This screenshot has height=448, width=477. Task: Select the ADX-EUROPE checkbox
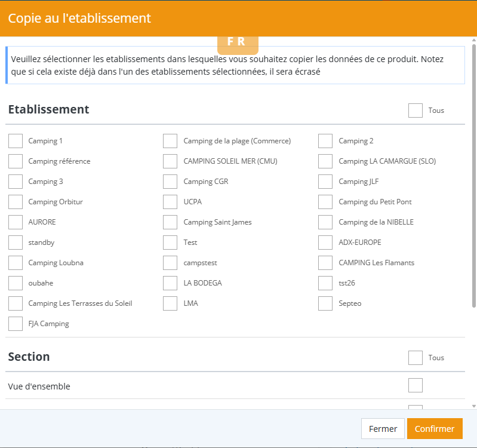click(325, 243)
